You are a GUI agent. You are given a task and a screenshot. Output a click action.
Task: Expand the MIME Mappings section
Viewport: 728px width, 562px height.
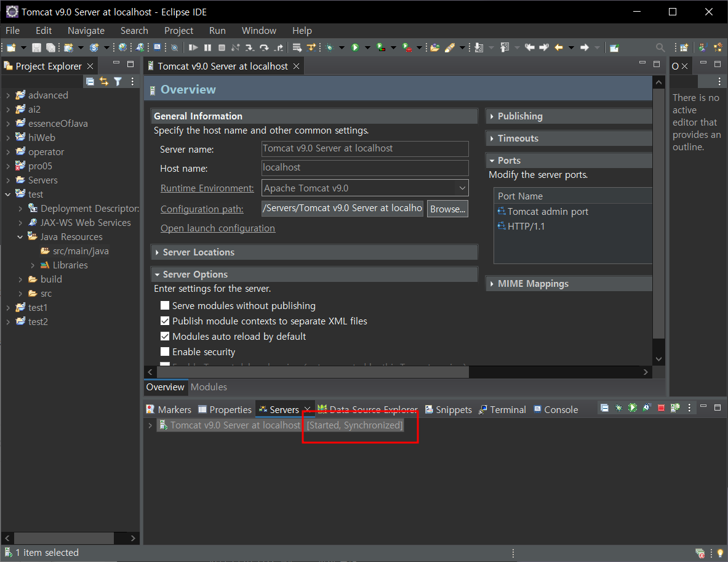(492, 284)
